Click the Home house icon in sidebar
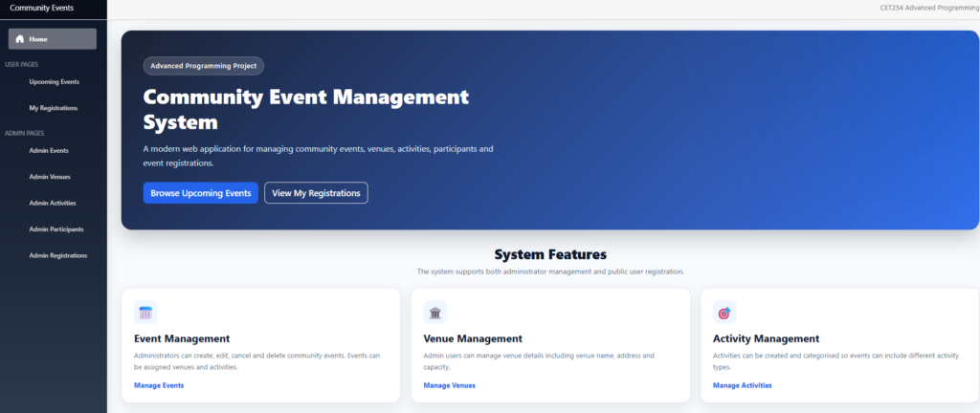 (20, 38)
